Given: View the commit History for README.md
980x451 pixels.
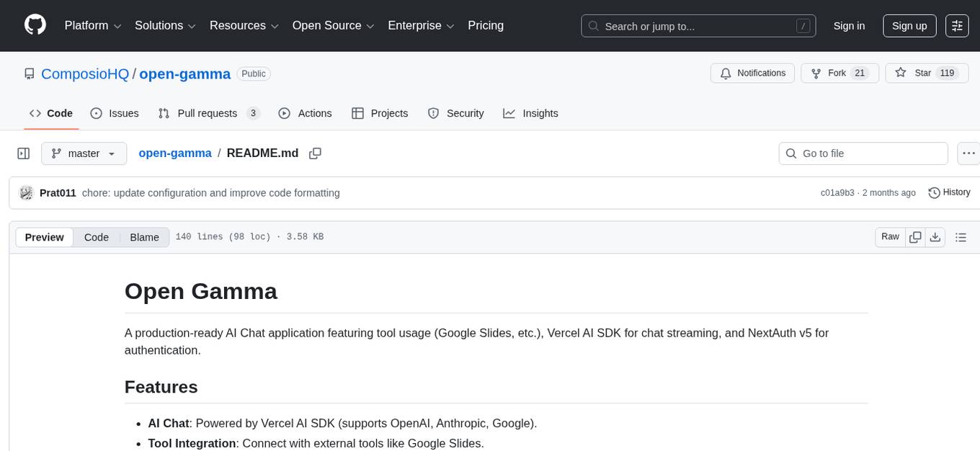Looking at the screenshot, I should point(949,192).
